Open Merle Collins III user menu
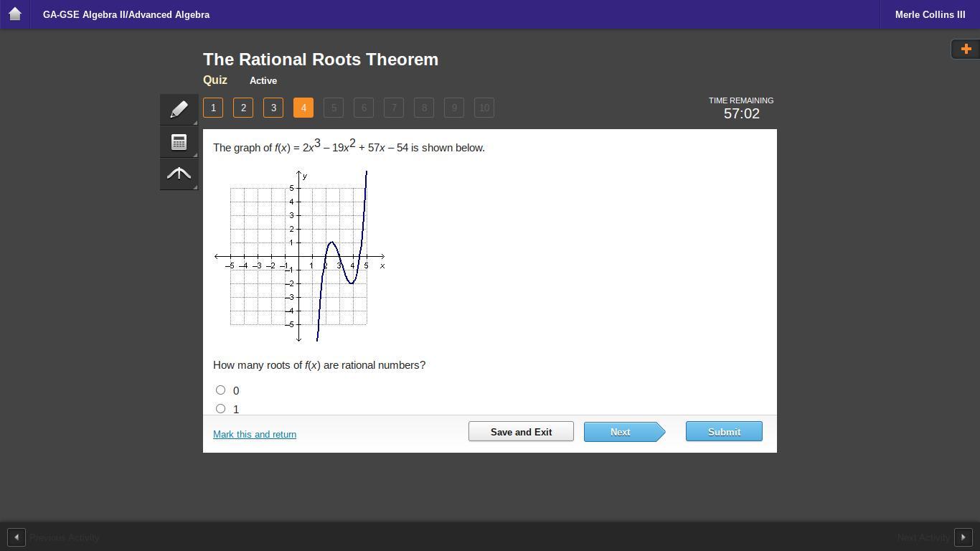The width and height of the screenshot is (980, 551). click(x=930, y=14)
